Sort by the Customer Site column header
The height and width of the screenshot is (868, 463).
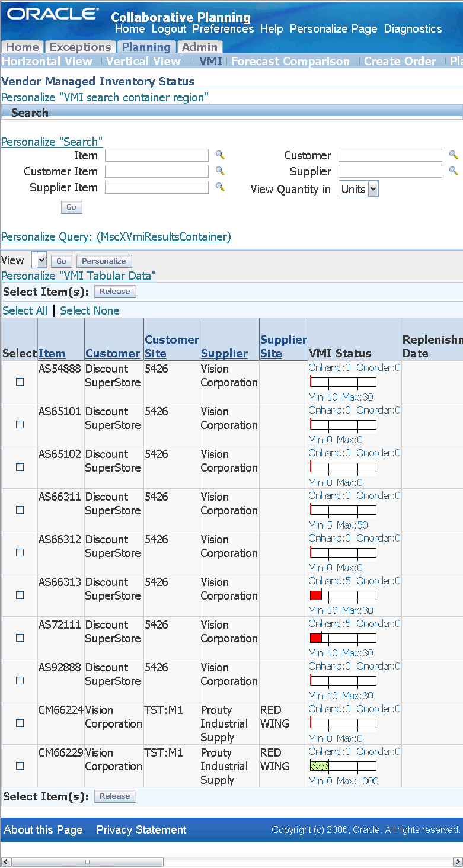[172, 347]
